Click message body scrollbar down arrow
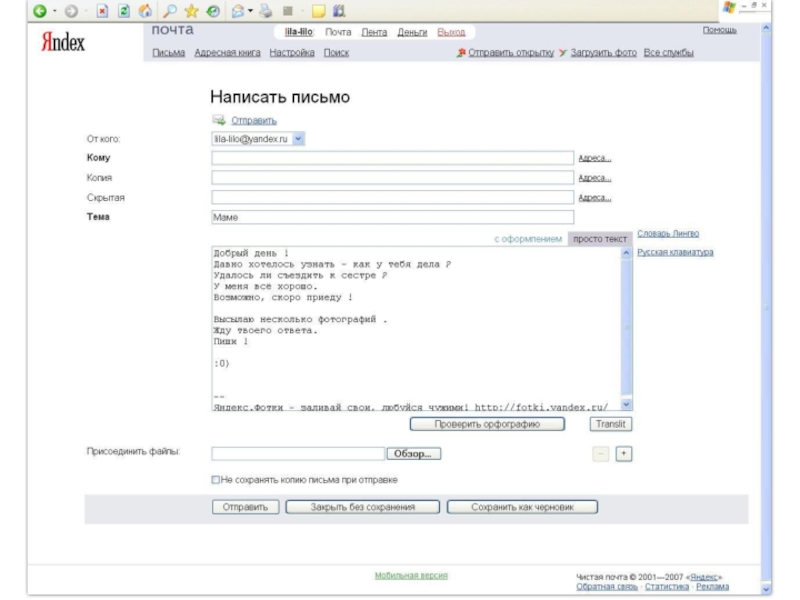 (x=626, y=404)
